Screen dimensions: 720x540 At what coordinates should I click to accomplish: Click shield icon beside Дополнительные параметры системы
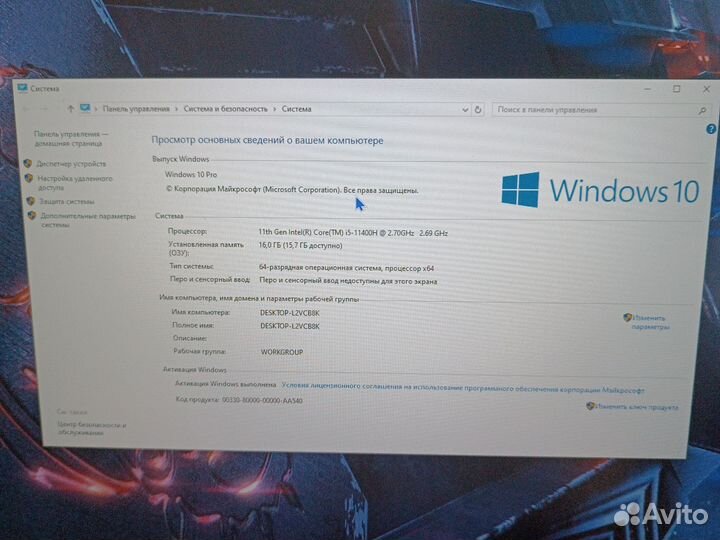pyautogui.click(x=32, y=215)
